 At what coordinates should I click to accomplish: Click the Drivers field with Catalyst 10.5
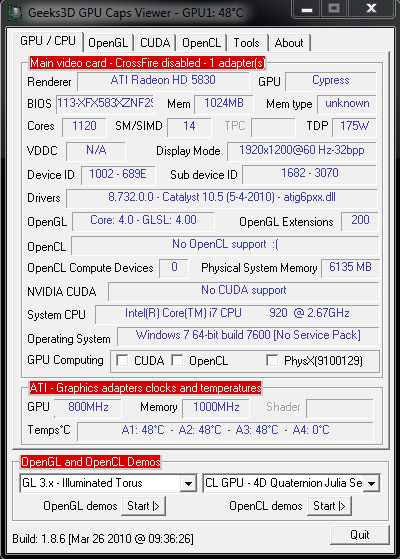click(x=222, y=199)
